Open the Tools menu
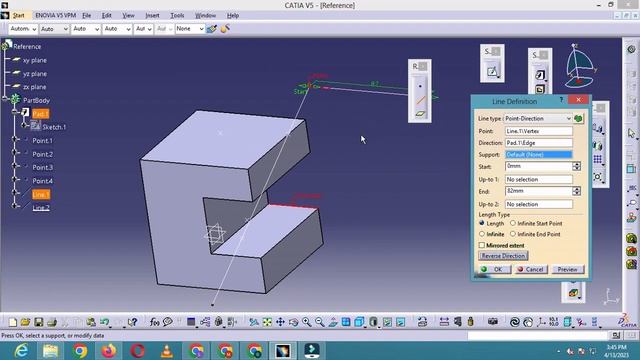The height and width of the screenshot is (360, 640). [177, 16]
